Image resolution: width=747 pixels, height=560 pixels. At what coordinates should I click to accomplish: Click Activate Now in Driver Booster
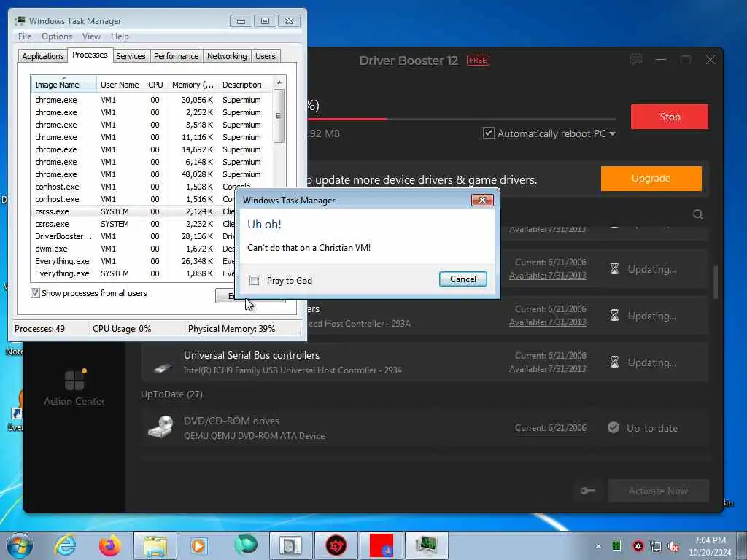(658, 491)
